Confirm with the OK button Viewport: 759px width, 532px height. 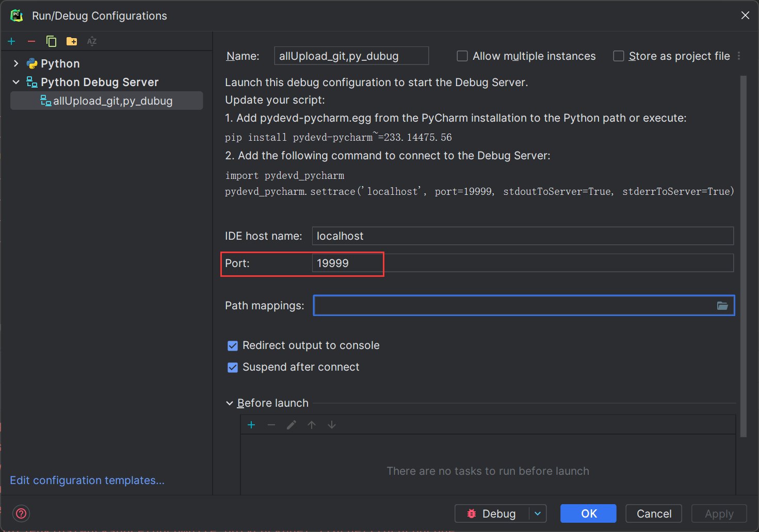click(x=588, y=513)
